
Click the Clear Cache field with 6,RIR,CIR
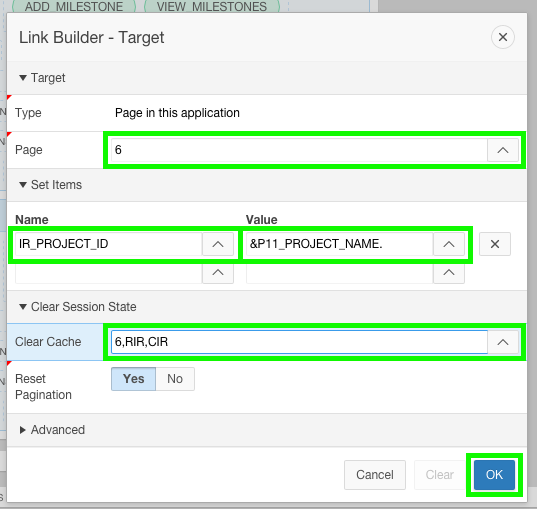point(299,342)
